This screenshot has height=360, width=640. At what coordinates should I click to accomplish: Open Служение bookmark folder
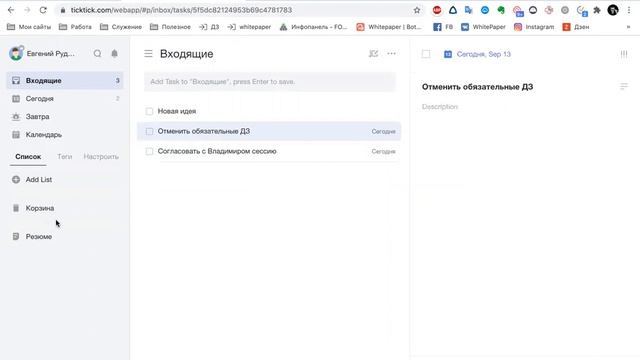coord(121,27)
